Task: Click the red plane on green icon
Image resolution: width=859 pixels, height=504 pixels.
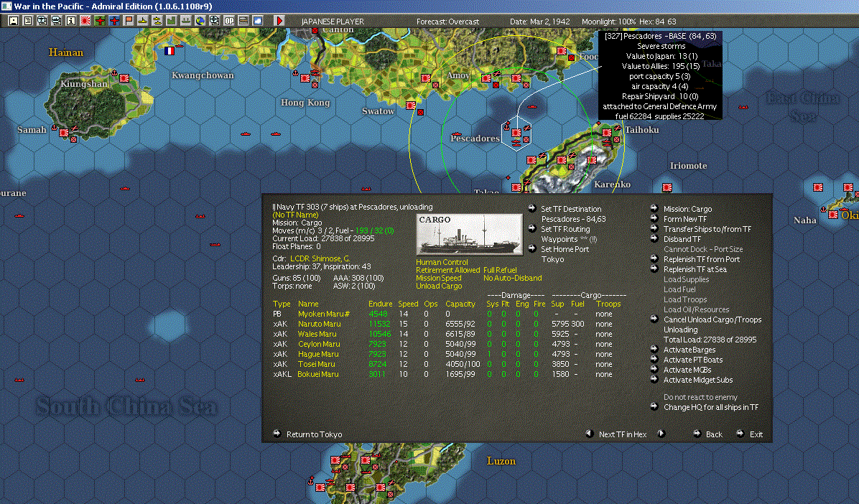Action: pos(100,21)
